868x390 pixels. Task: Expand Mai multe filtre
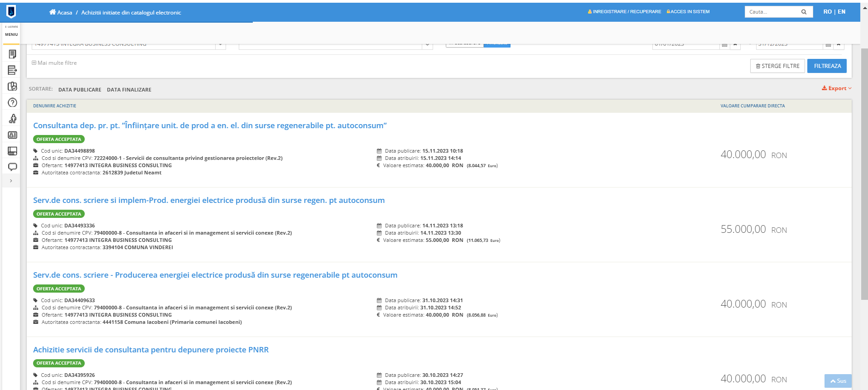[54, 63]
